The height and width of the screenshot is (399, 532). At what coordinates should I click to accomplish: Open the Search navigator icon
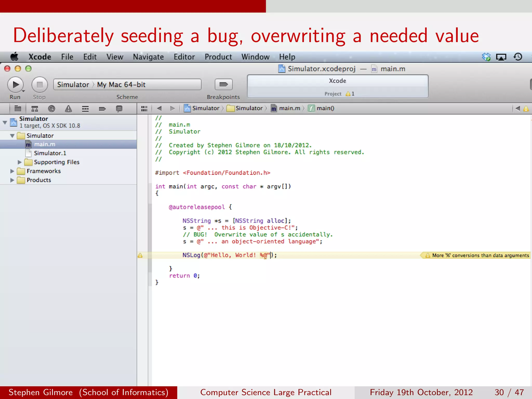[51, 109]
